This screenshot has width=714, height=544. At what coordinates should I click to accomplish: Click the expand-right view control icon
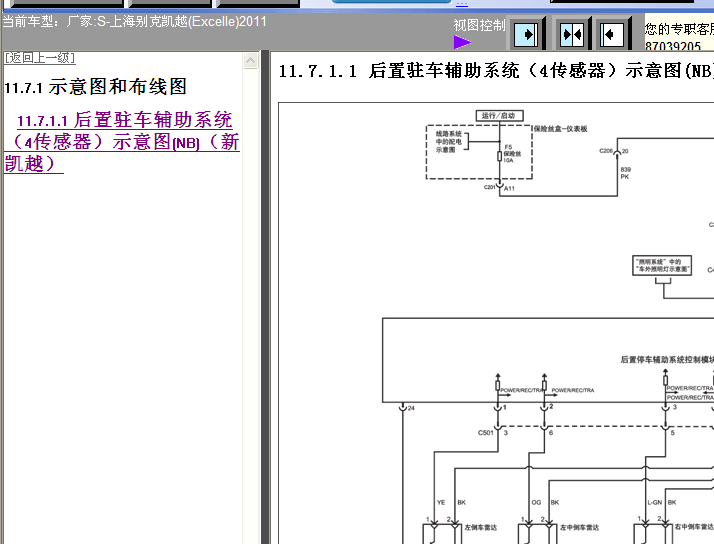(525, 35)
